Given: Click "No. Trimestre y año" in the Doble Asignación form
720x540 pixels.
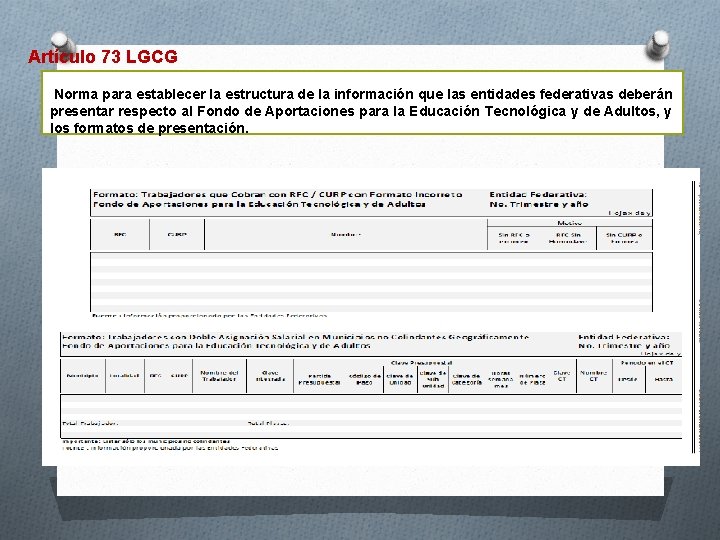Looking at the screenshot, I should [x=624, y=346].
